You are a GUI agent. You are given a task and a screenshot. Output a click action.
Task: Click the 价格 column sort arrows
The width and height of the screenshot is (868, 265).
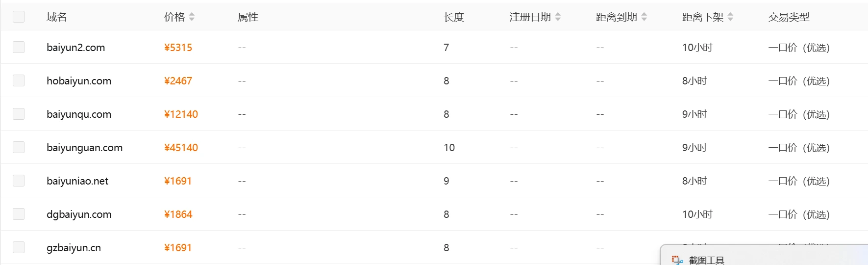click(x=192, y=17)
